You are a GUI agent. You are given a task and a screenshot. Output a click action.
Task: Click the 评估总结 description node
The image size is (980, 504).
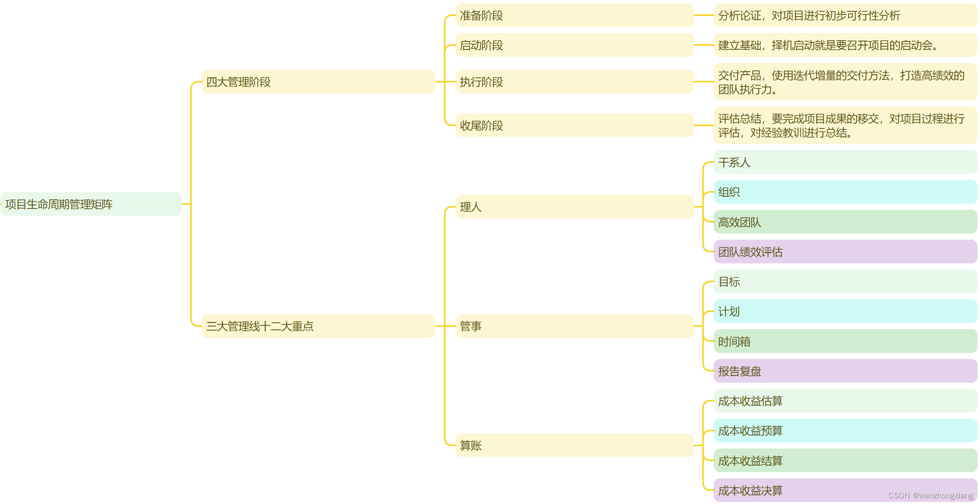tap(845, 125)
